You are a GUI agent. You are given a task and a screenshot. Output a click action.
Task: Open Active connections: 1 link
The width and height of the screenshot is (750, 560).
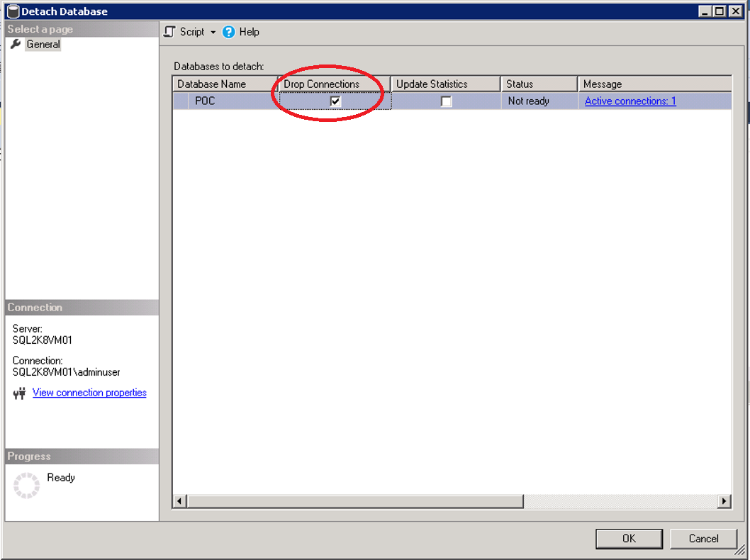tap(629, 101)
